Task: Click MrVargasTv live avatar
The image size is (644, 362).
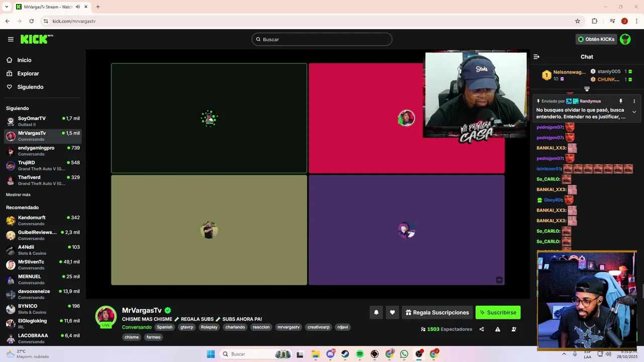Action: [106, 316]
